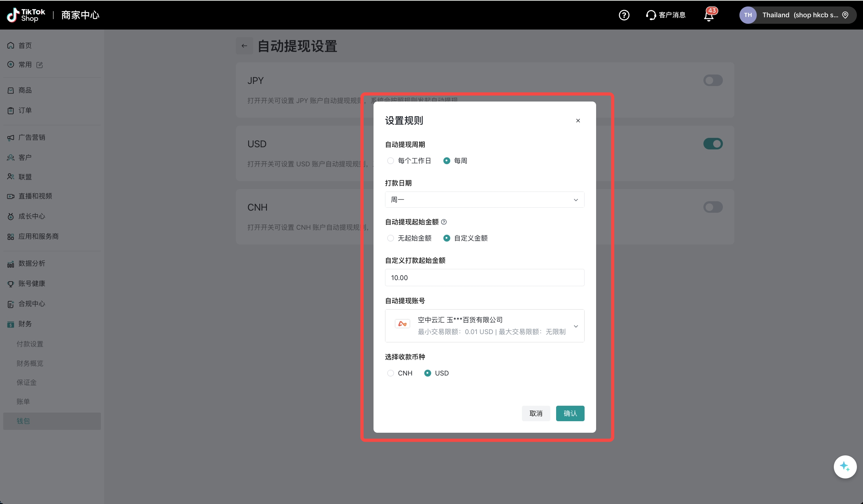The height and width of the screenshot is (504, 863).
Task: Open the 打款日期 周一 dropdown
Action: tap(484, 200)
